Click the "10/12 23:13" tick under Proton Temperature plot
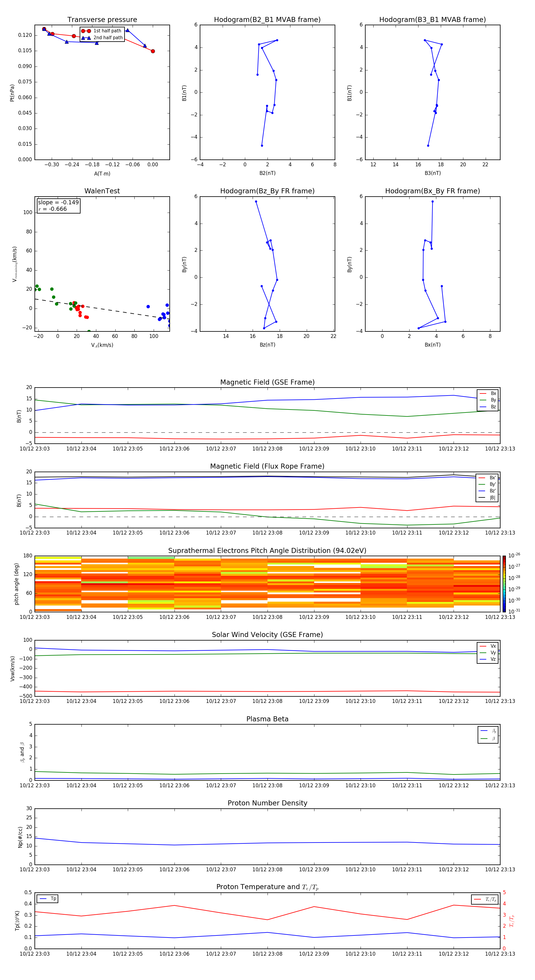The height and width of the screenshot is (980, 535). click(x=500, y=954)
